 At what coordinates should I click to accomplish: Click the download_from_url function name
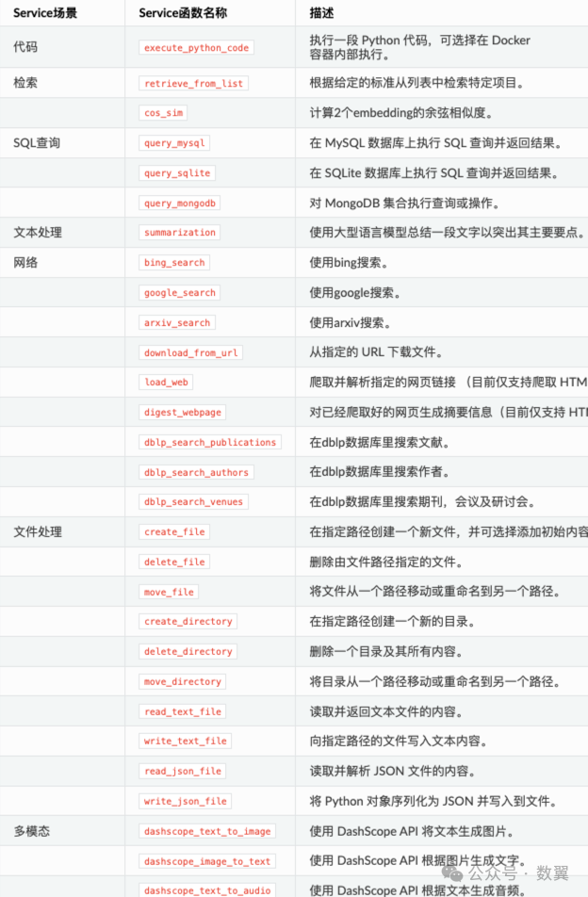coord(190,352)
